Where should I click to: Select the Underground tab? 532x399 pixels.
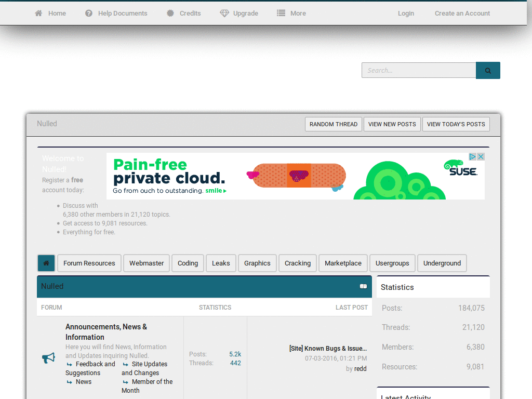coord(442,263)
